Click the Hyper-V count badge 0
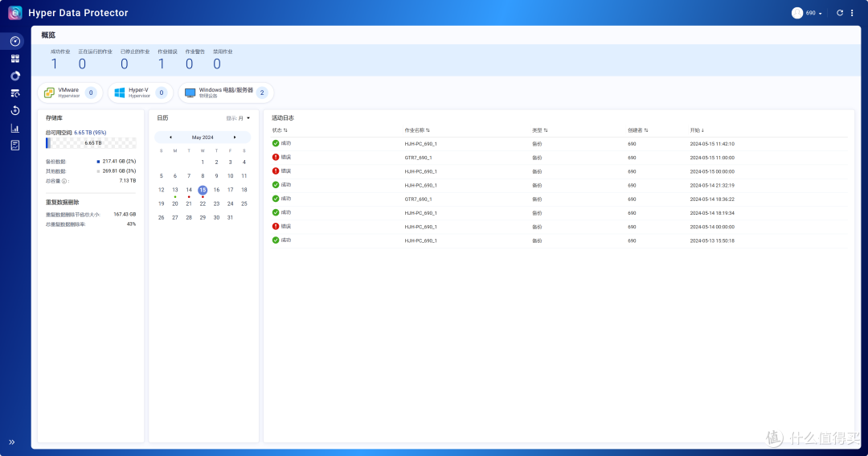868x456 pixels. coord(161,92)
